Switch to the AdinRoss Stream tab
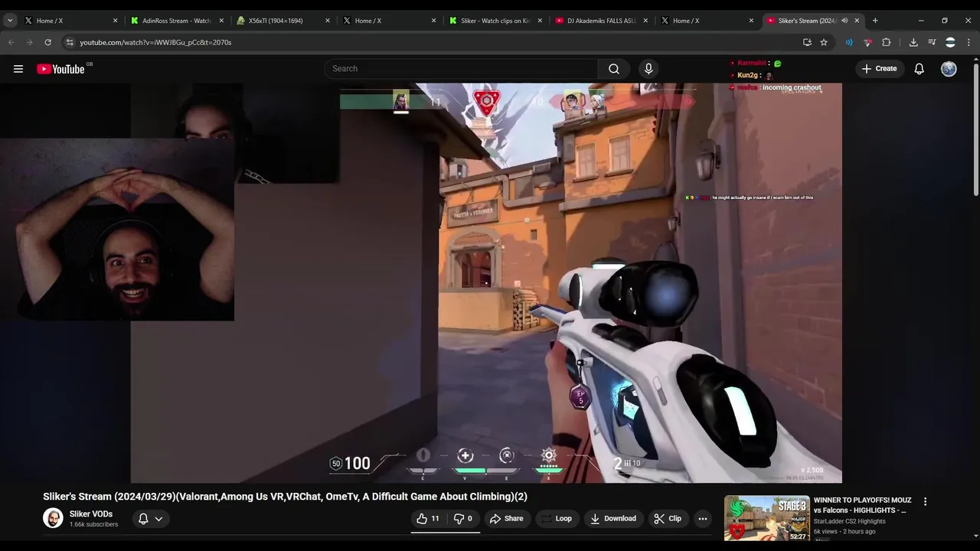980x551 pixels. pos(176,21)
